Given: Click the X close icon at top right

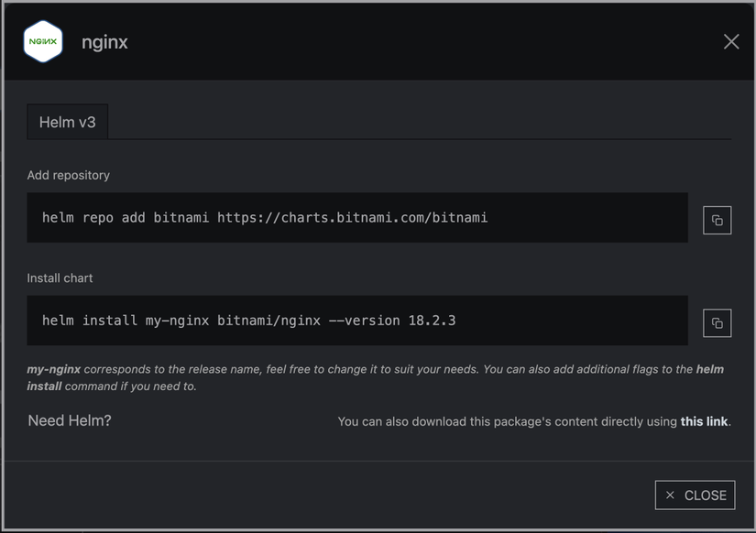Looking at the screenshot, I should tap(730, 41).
